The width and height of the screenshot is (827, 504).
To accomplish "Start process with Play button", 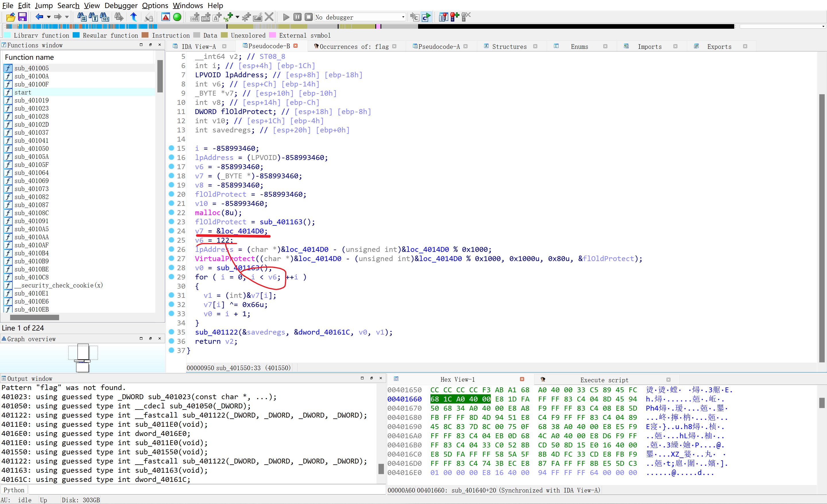I will [x=286, y=17].
